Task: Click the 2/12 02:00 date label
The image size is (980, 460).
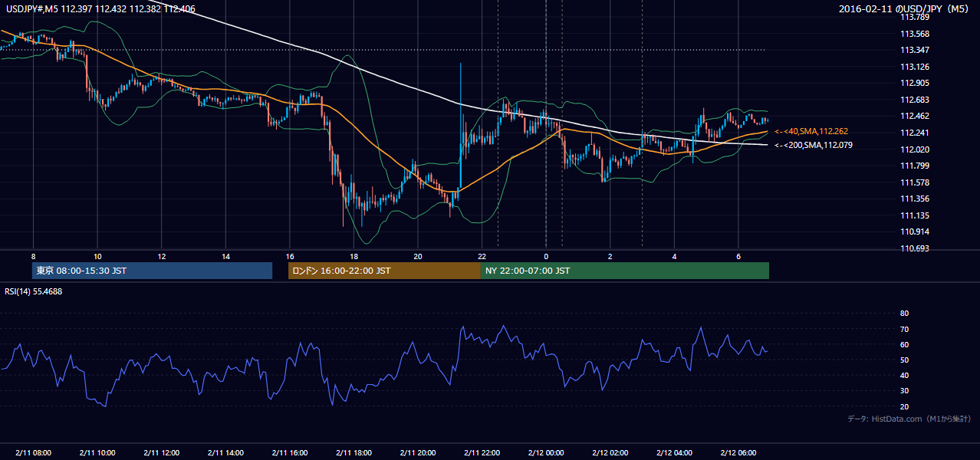Action: click(610, 453)
